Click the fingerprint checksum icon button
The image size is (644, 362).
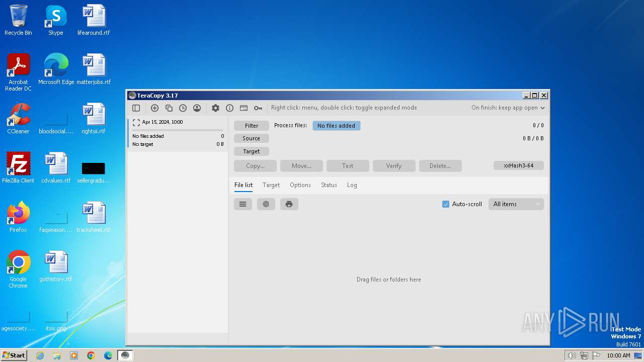click(x=266, y=204)
